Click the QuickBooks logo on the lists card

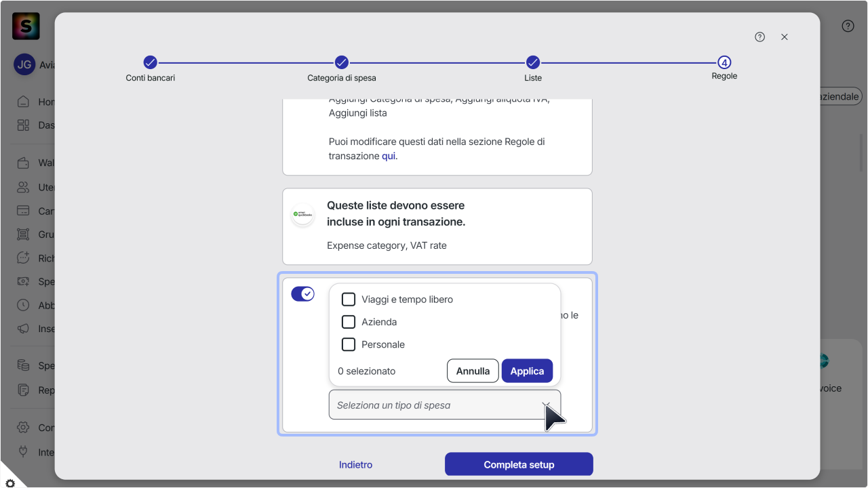point(302,214)
